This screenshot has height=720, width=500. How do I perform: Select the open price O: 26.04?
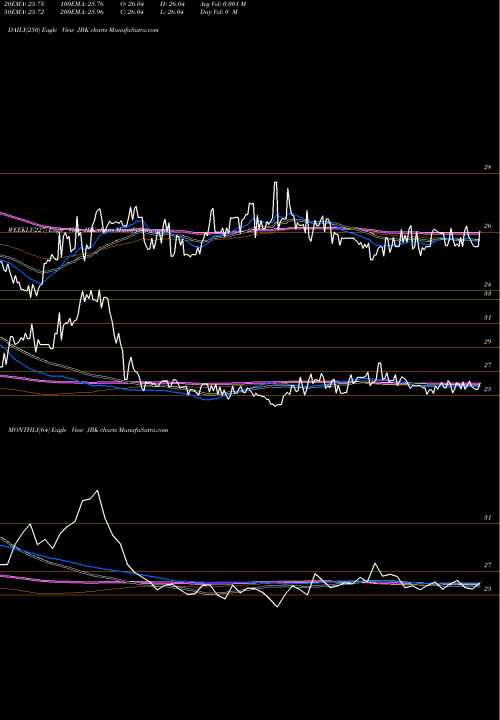[132, 4]
